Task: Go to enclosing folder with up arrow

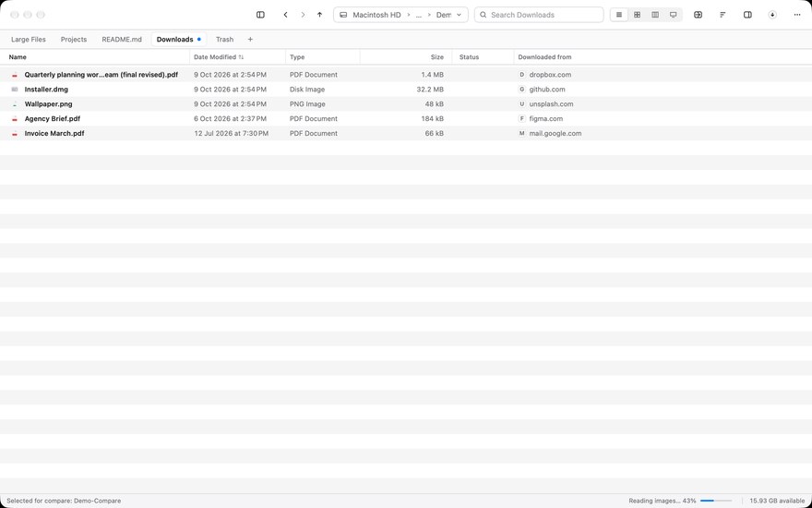Action: (319, 15)
